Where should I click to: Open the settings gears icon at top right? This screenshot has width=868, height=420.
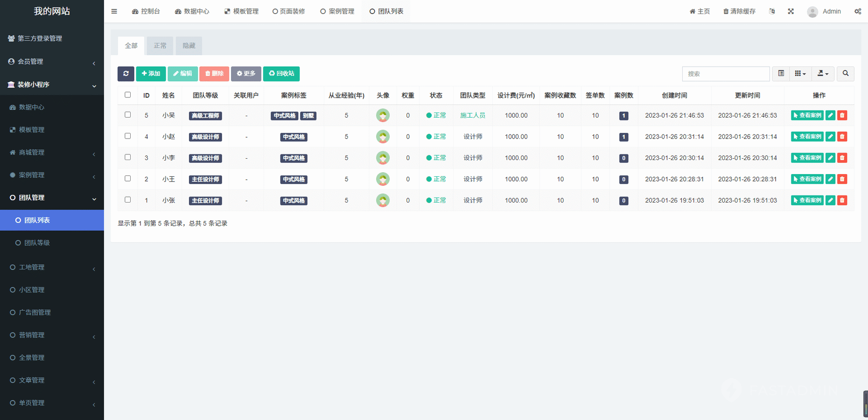pos(858,11)
